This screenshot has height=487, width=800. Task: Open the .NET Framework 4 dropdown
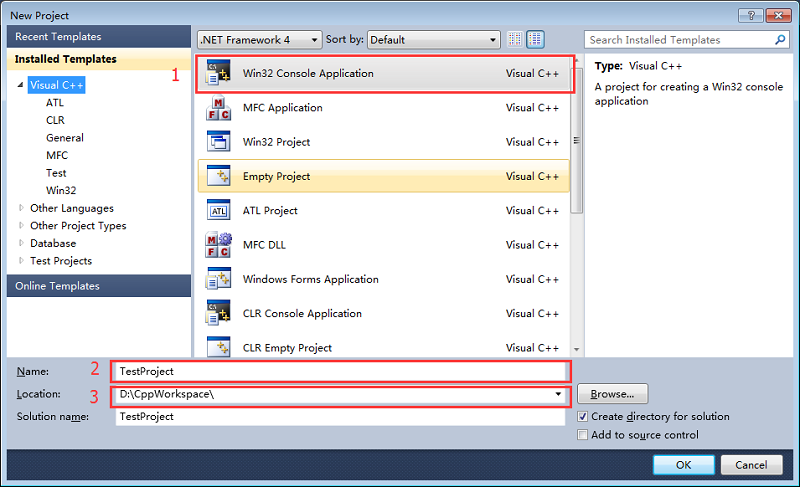pos(259,40)
